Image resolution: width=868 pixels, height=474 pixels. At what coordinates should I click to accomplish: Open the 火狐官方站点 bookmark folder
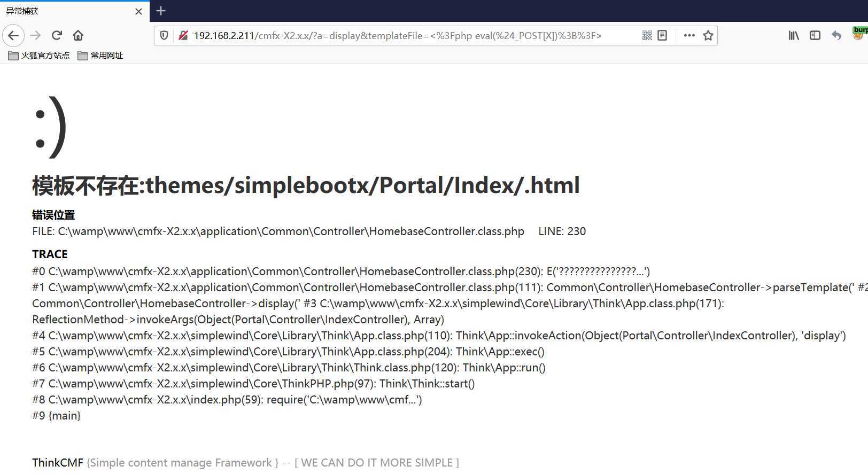coord(39,56)
